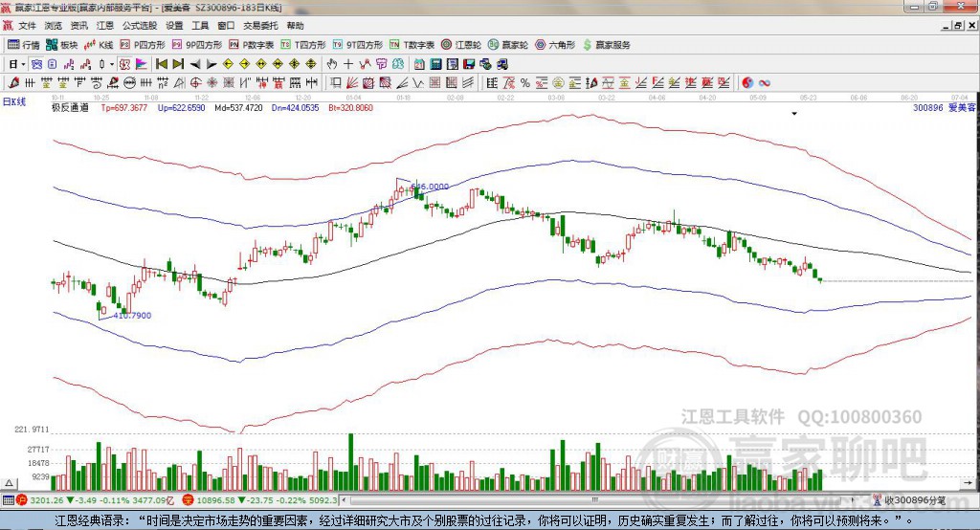Select the red starburst tool
This screenshot has height=530, width=980.
[212, 82]
